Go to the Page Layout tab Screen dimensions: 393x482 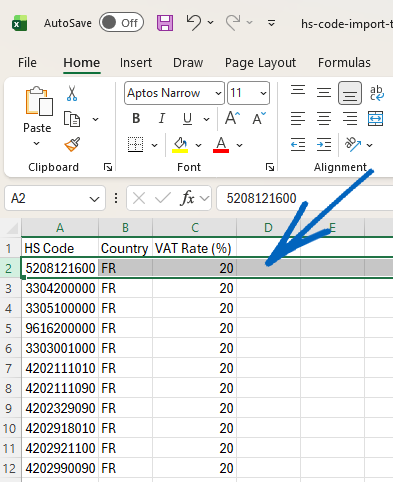pyautogui.click(x=260, y=63)
